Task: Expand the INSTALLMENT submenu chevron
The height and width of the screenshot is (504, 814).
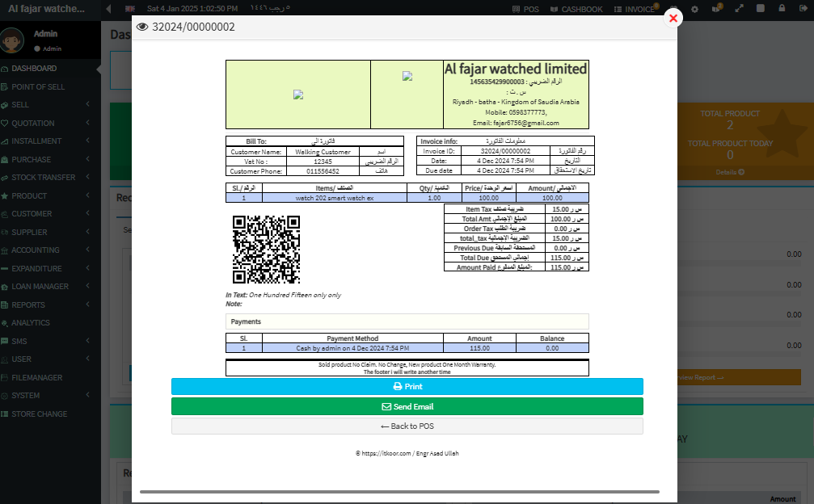Action: click(88, 141)
